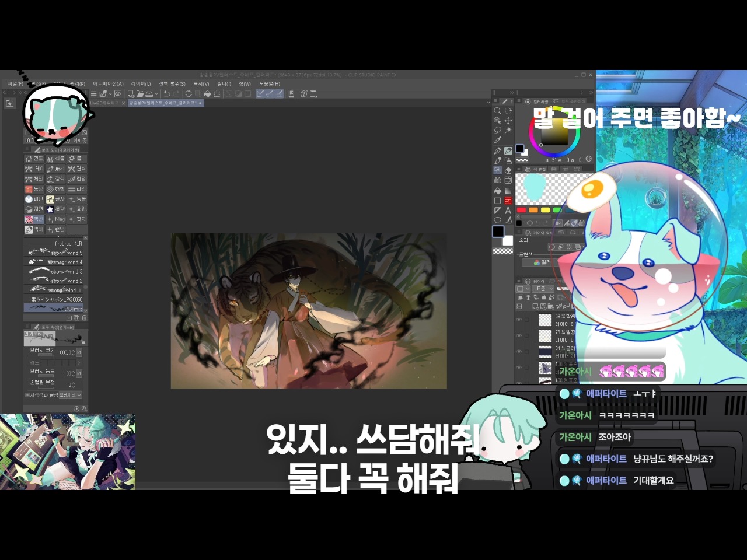This screenshot has height=560, width=747.
Task: Select the Gradient tool
Action: pyautogui.click(x=508, y=191)
